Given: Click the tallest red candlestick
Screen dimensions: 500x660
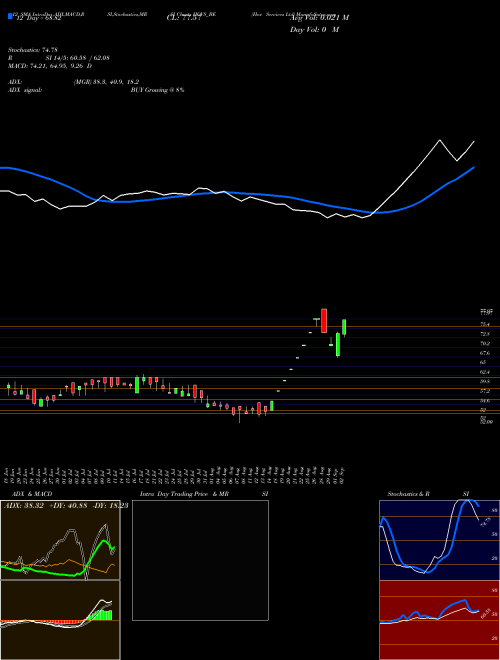Looking at the screenshot, I should point(324,321).
